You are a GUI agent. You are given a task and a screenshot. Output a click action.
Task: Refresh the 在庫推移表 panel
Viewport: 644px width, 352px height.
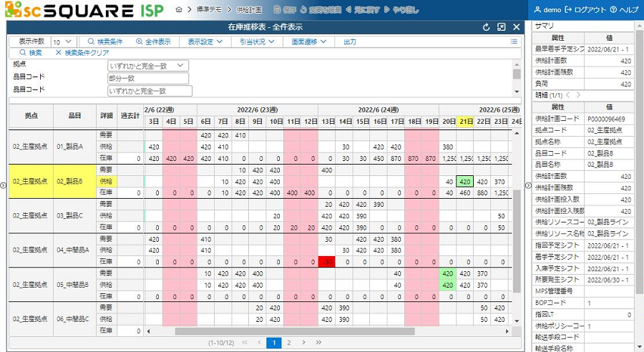(486, 27)
